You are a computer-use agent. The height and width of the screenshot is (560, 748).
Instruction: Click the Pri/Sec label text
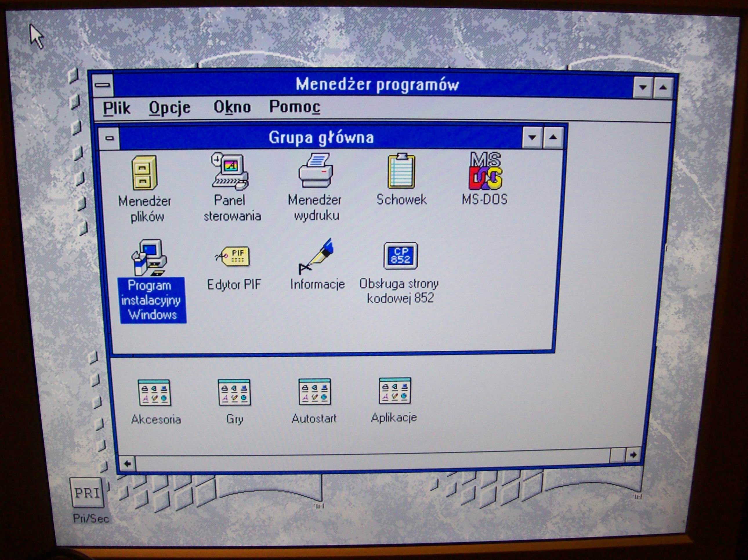click(91, 519)
